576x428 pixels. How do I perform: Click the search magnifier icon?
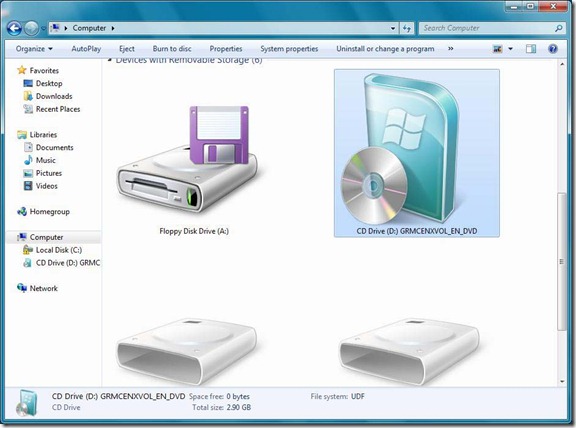tap(558, 28)
